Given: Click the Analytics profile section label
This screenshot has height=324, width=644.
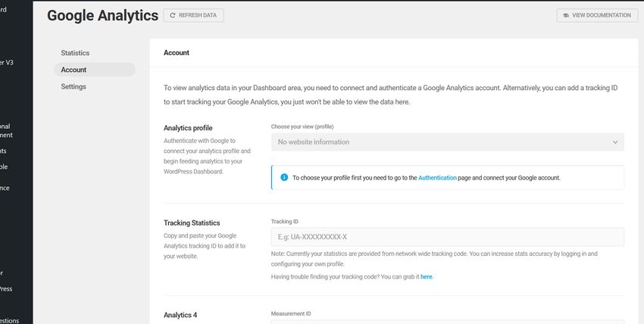Looking at the screenshot, I should (x=188, y=128).
